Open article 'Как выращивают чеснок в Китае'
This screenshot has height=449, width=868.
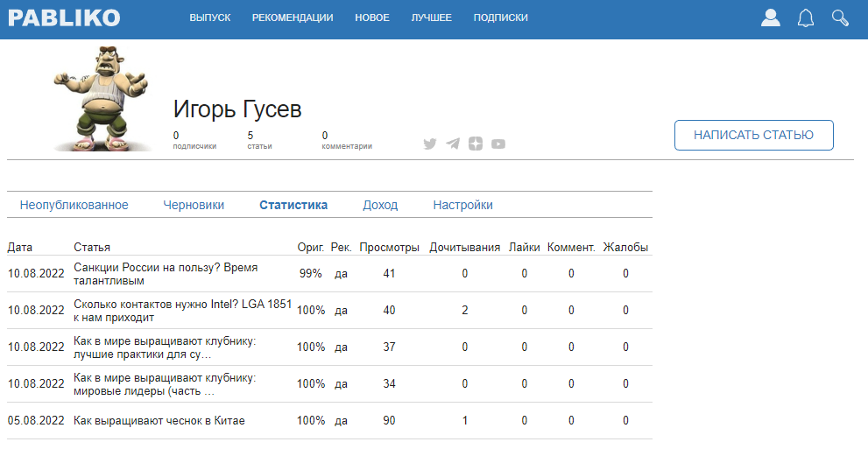159,421
